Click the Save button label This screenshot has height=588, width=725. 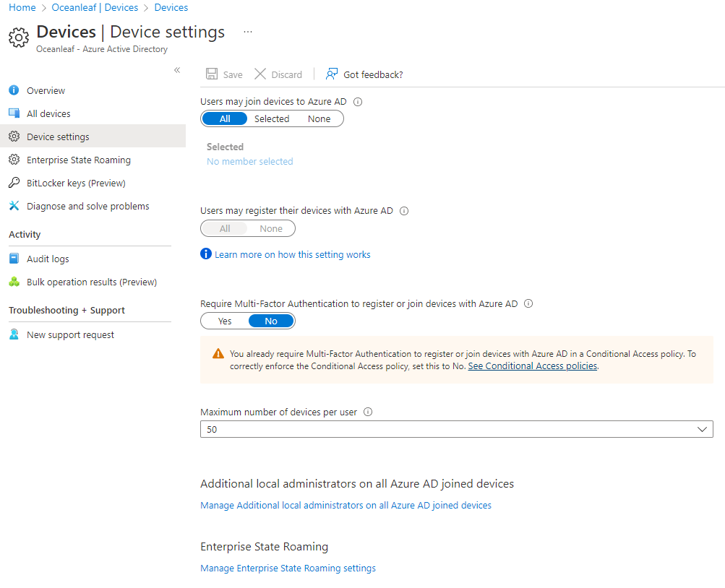click(233, 75)
